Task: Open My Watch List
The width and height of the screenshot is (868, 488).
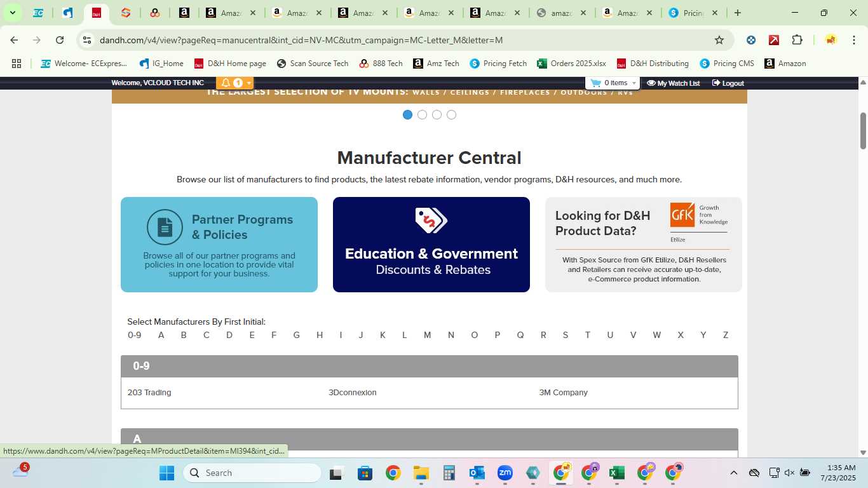Action: 673,83
